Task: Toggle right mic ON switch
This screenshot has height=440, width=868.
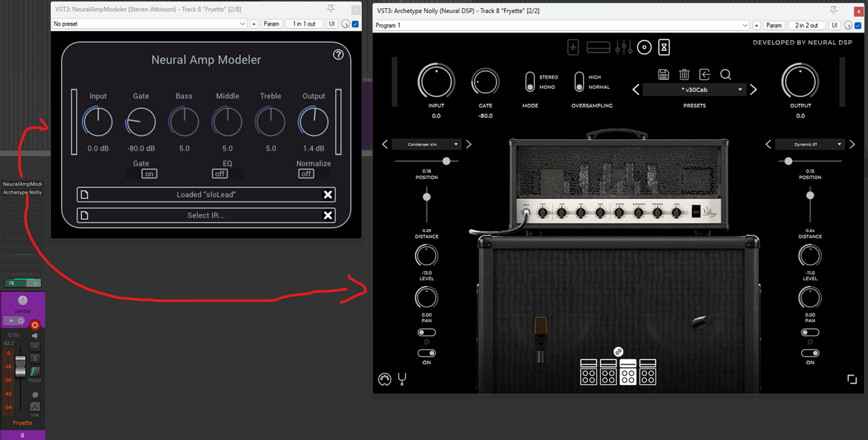Action: point(810,353)
